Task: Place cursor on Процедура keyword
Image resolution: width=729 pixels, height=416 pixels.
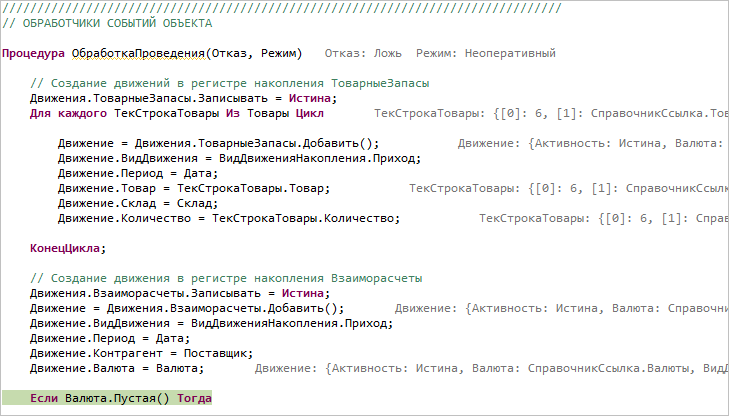Action: tap(33, 52)
